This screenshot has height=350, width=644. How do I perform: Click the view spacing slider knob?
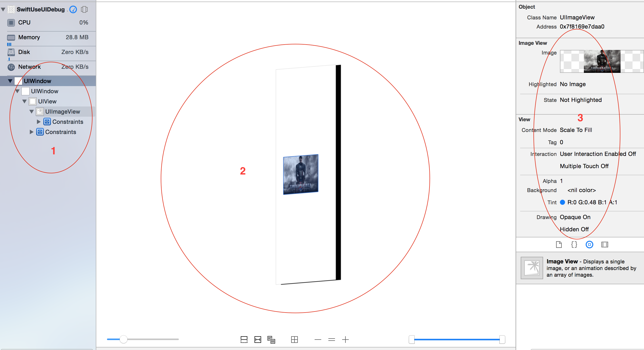coord(124,339)
